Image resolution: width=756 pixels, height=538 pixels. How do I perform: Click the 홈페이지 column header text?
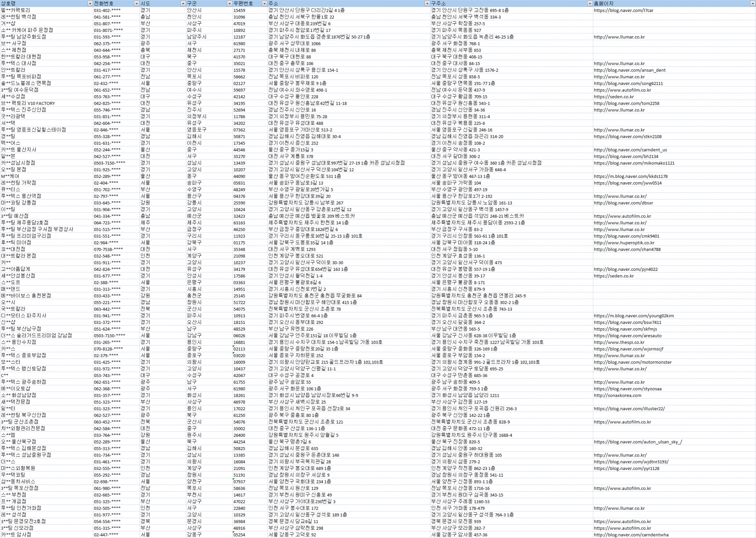coord(603,4)
